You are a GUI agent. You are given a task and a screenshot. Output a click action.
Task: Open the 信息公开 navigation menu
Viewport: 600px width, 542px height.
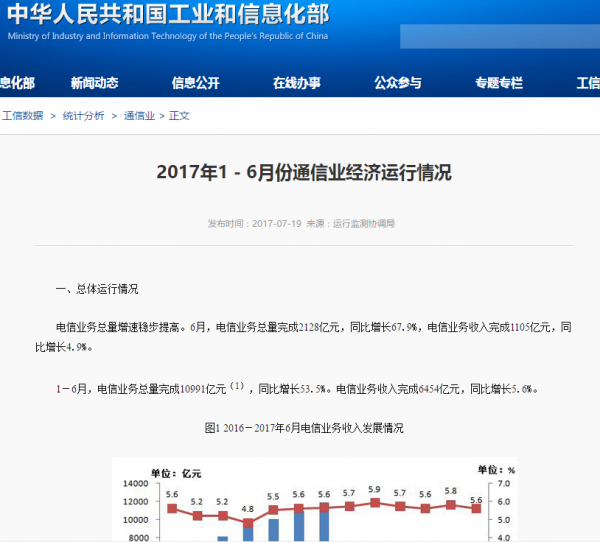pyautogui.click(x=195, y=83)
